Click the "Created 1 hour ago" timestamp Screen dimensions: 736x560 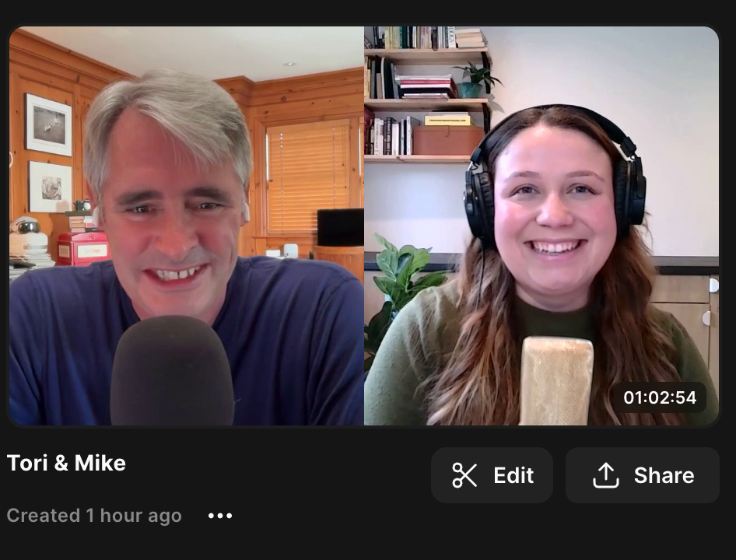click(x=94, y=516)
